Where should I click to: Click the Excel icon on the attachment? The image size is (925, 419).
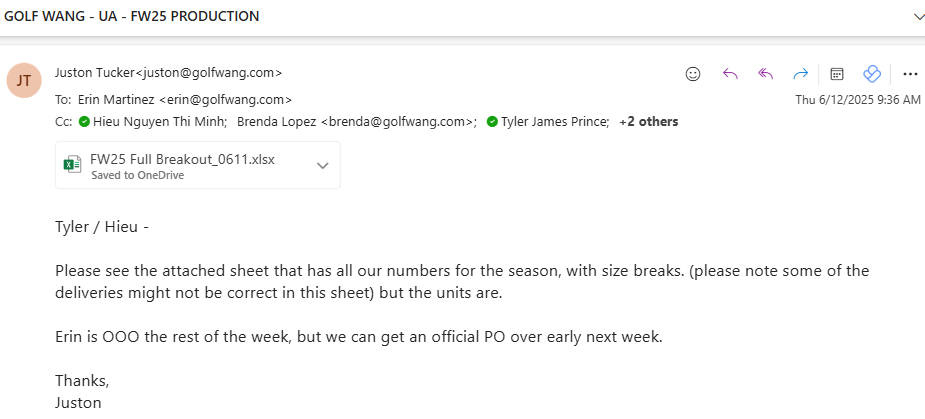pyautogui.click(x=72, y=165)
